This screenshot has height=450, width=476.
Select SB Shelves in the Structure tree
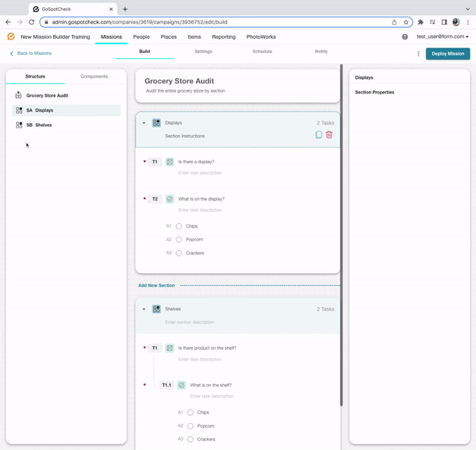click(x=66, y=125)
